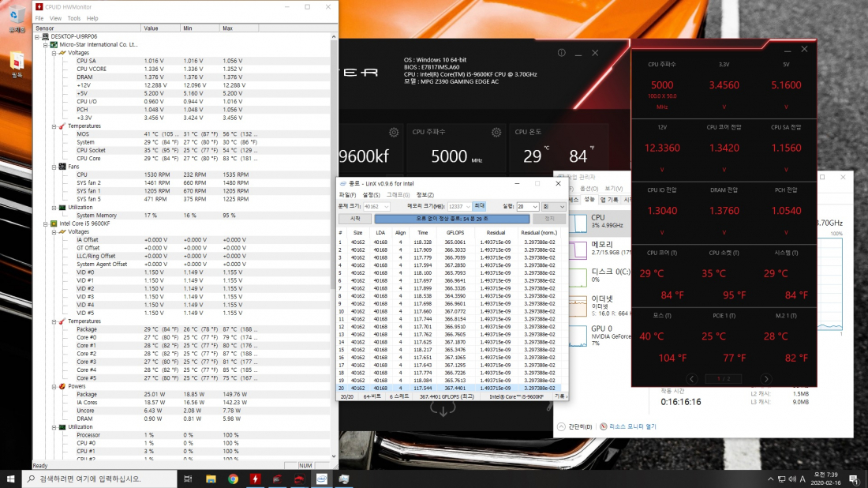Collapse the Powers section in HWMonitor

coord(54,387)
